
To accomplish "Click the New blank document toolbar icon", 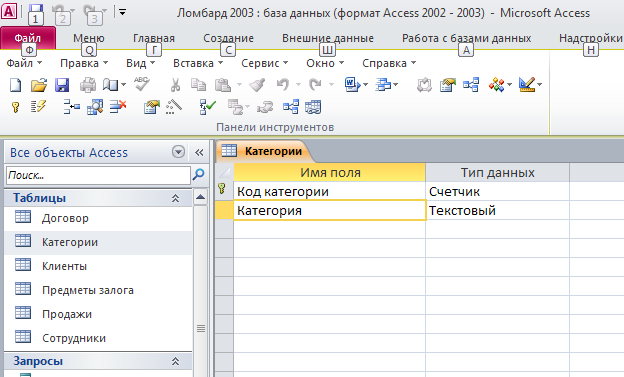I will point(16,85).
